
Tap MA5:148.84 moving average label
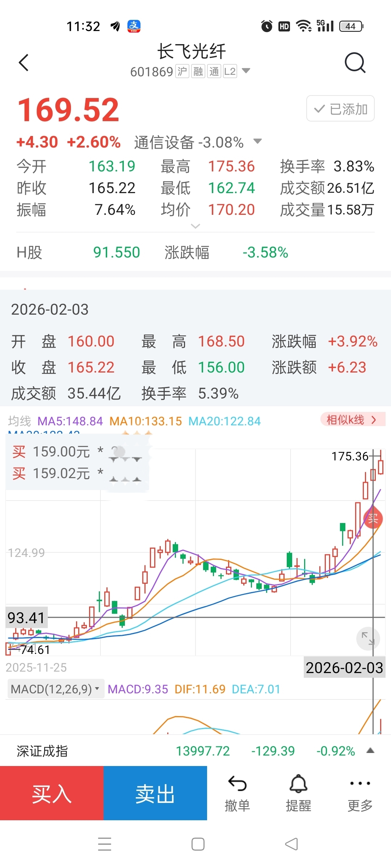coord(70,421)
